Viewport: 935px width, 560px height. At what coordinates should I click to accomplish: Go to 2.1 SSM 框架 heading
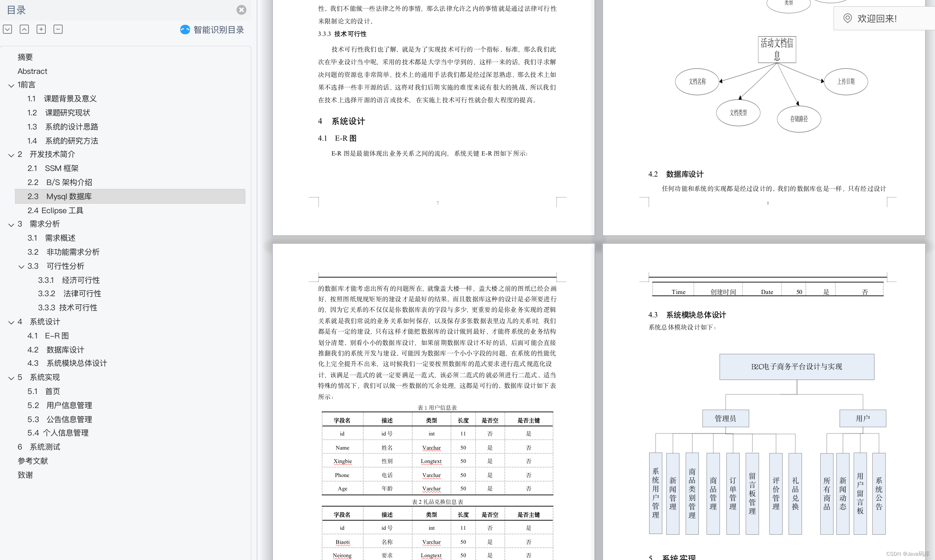point(53,168)
